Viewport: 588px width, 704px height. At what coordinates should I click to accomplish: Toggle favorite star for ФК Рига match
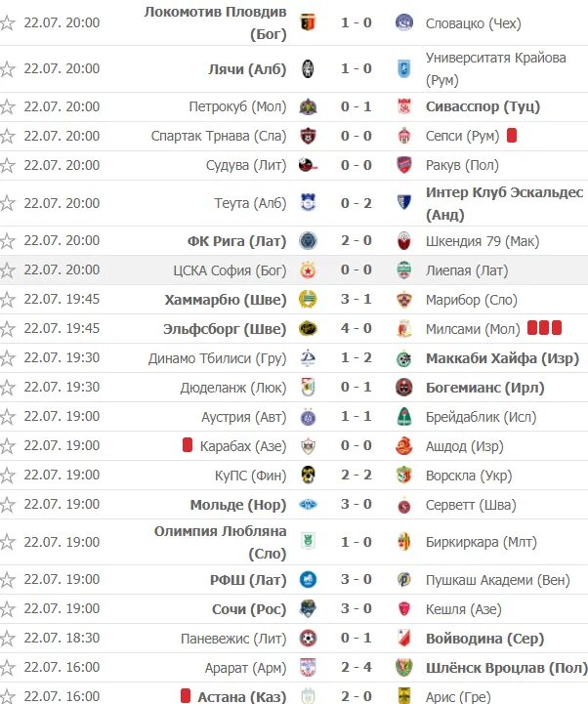[x=8, y=241]
